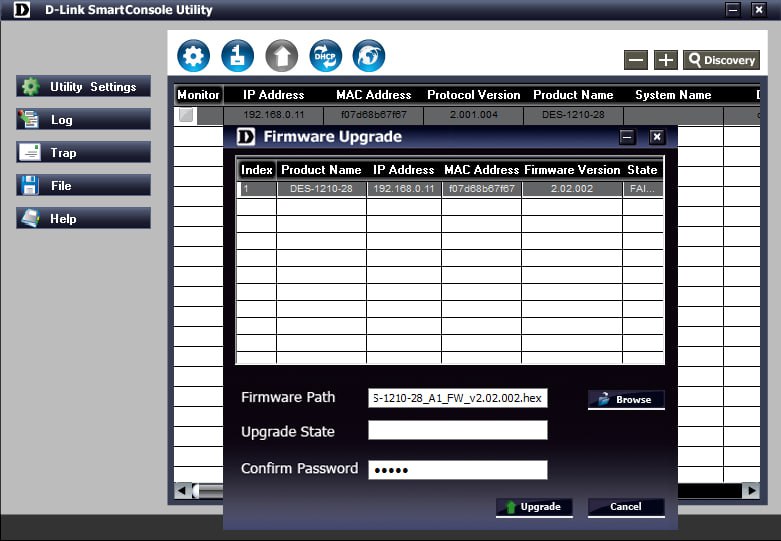Viewport: 781px width, 541px height.
Task: Click the Upgrade button
Action: tap(534, 507)
